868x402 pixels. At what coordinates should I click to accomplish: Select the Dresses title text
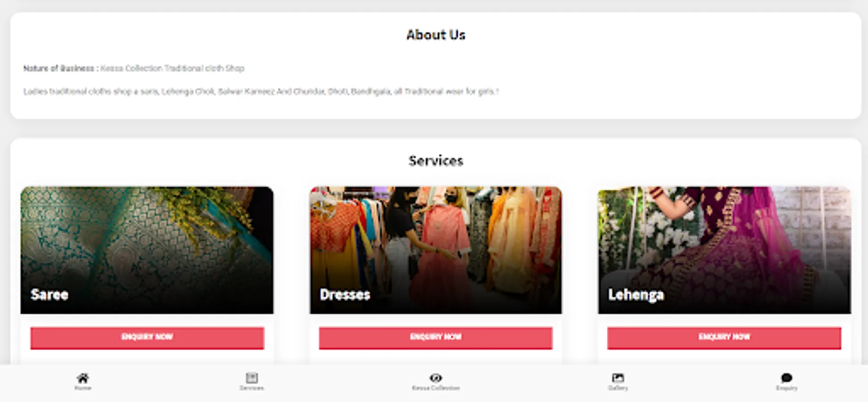click(x=345, y=294)
